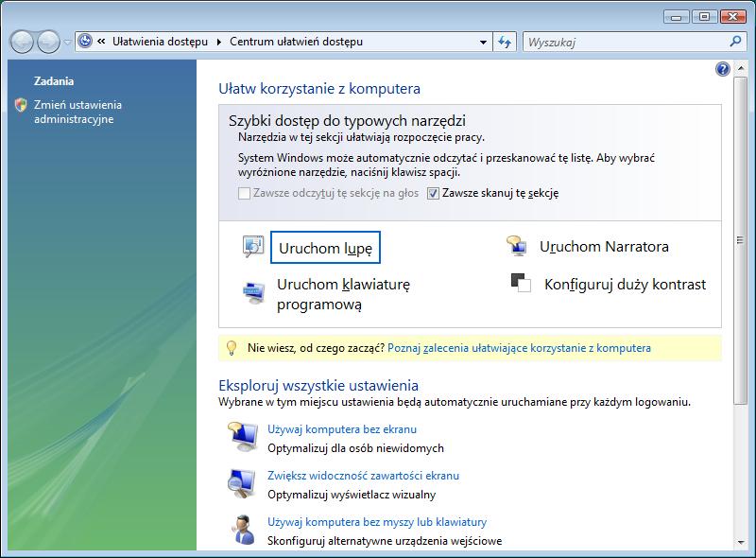Screen dimensions: 756x558
Task: Open Help with the question mark icon
Action: click(x=723, y=69)
